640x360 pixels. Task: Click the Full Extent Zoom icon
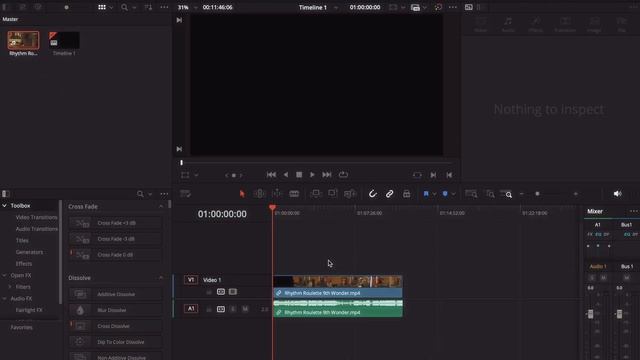[471, 194]
